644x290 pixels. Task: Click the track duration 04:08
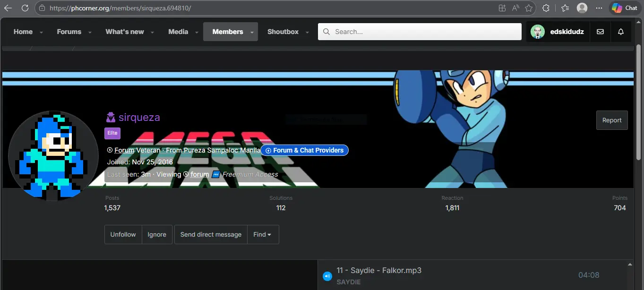(x=589, y=275)
